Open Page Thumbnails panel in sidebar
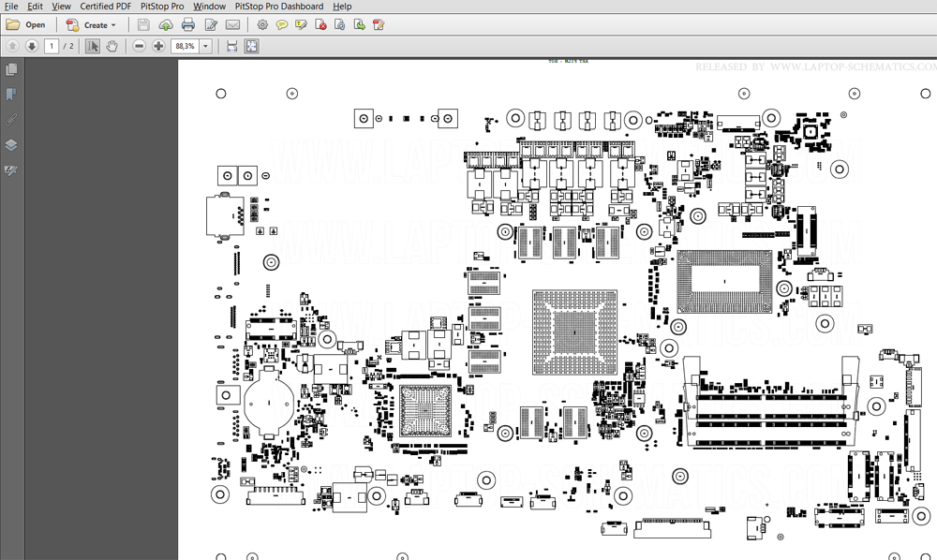Screen dimensions: 937x560 pyautogui.click(x=10, y=69)
